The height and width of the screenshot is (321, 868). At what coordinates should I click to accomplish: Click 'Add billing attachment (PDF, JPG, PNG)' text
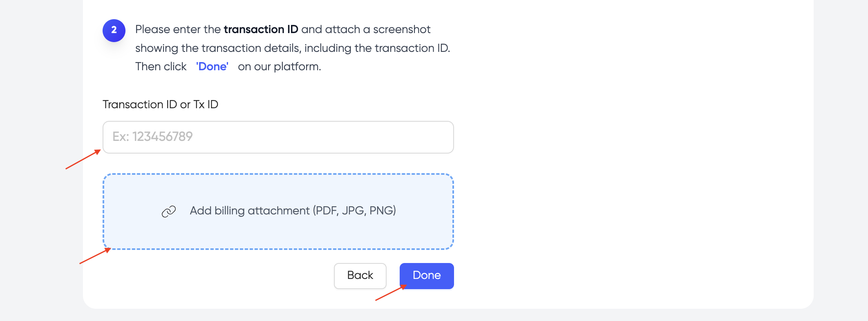point(293,211)
